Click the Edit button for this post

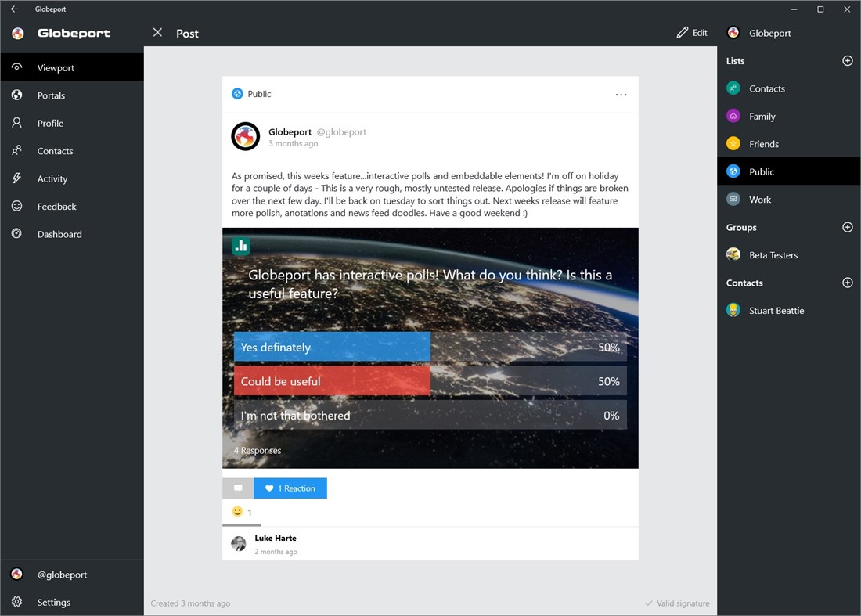pyautogui.click(x=691, y=32)
